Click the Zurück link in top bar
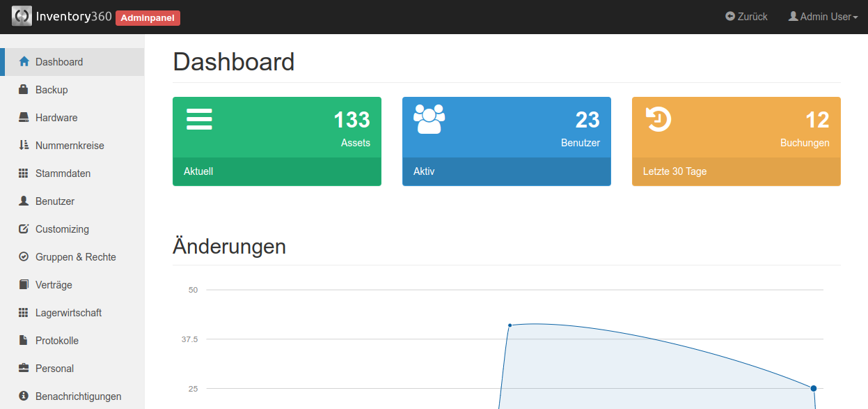The height and width of the screenshot is (409, 868). [746, 17]
